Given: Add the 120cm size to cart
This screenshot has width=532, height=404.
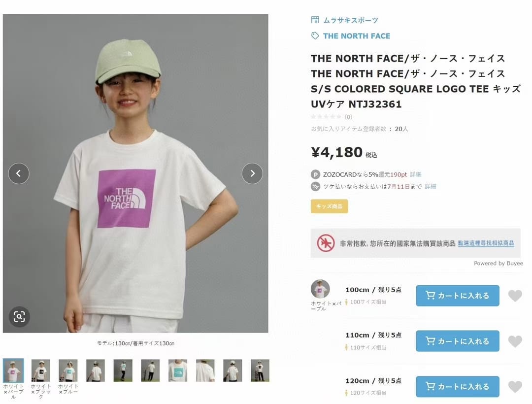Looking at the screenshot, I should [457, 387].
